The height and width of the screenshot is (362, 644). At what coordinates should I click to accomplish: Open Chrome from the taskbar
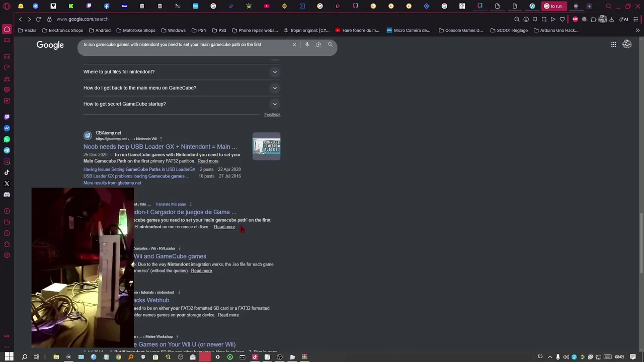tap(118, 357)
